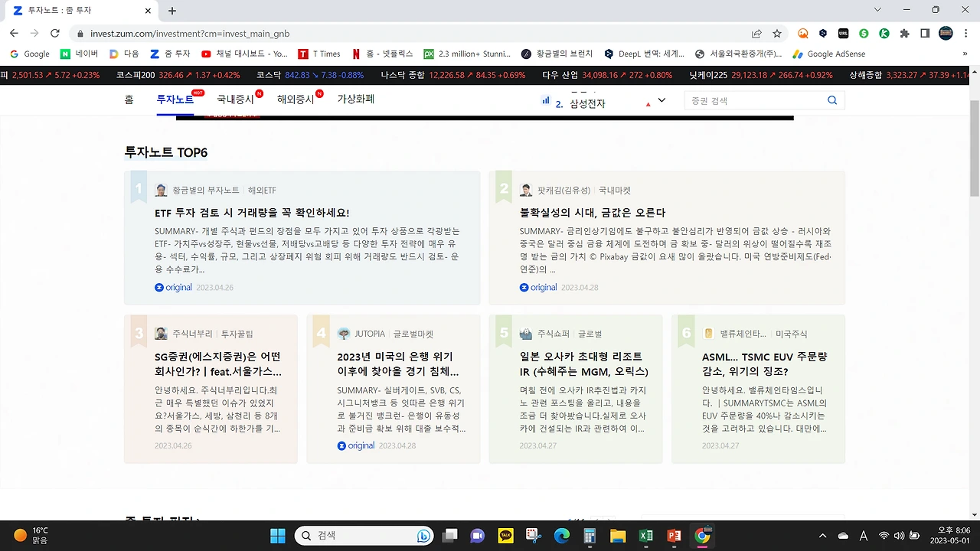Viewport: 980px width, 551px height.
Task: Open the DeepL extension in the toolbar
Action: pyautogui.click(x=823, y=34)
